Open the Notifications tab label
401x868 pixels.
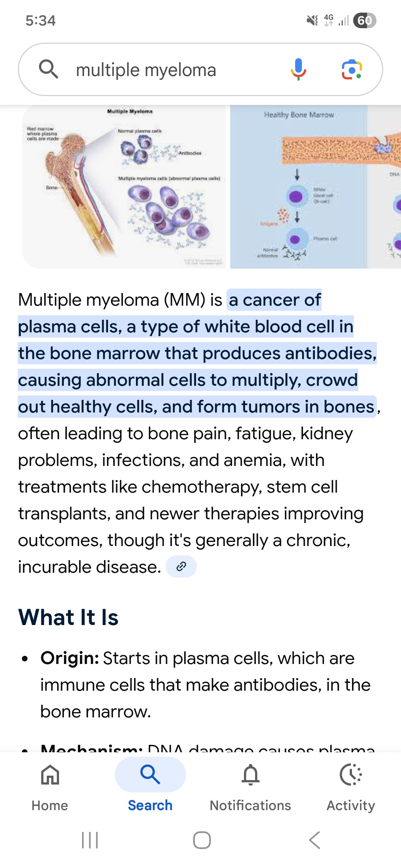tap(251, 805)
